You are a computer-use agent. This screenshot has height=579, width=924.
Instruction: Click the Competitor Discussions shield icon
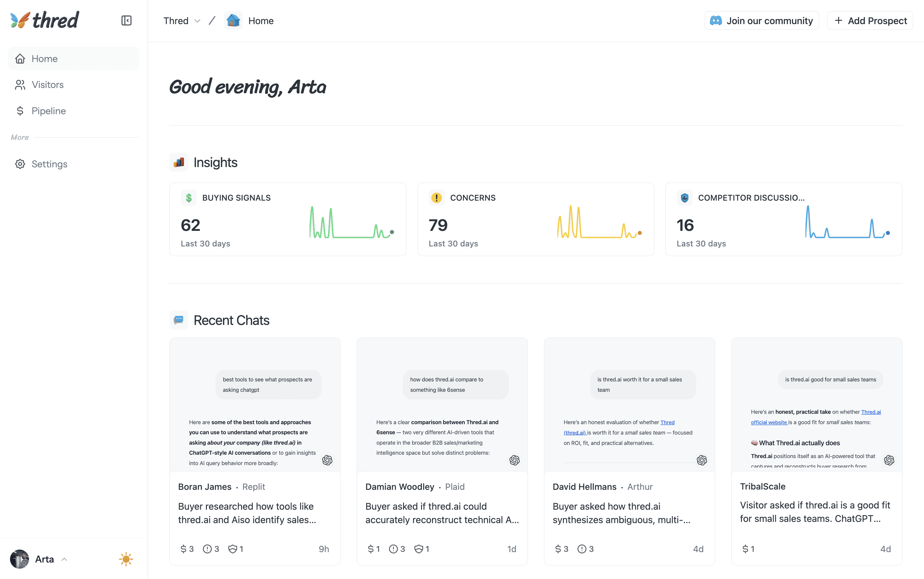pyautogui.click(x=684, y=198)
